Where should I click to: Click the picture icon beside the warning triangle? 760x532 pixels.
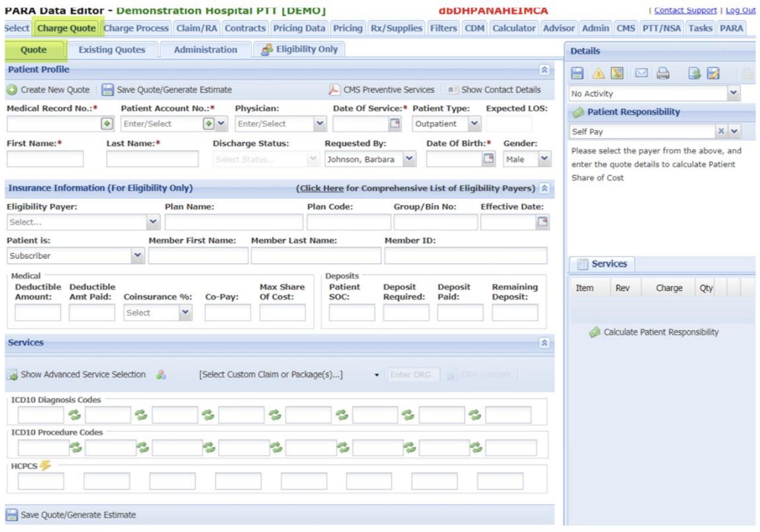(617, 73)
